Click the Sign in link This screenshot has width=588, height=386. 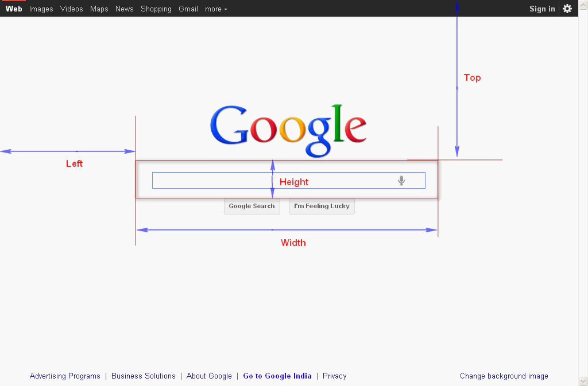542,9
